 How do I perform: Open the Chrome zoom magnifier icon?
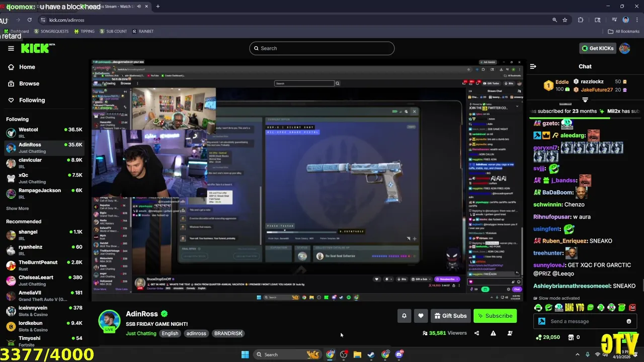click(x=554, y=20)
